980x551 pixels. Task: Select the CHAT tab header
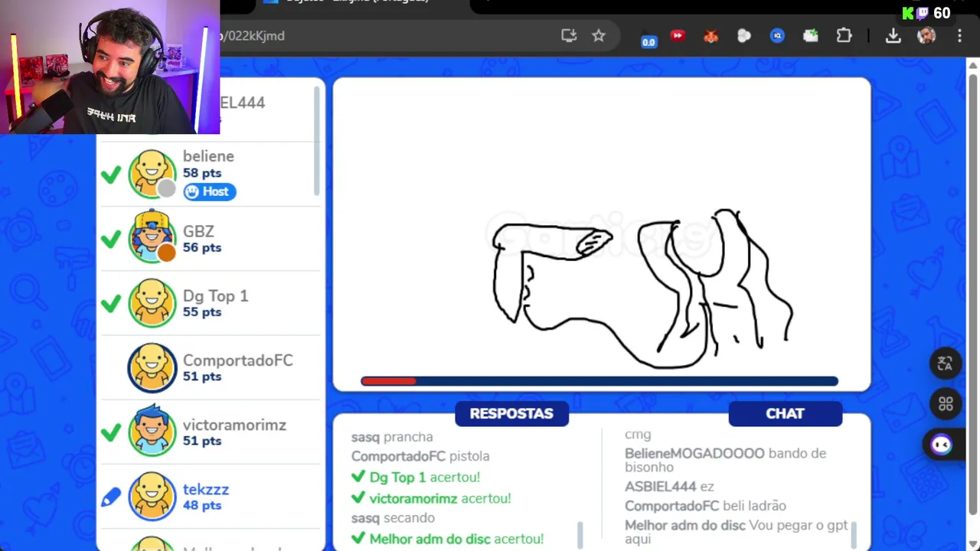coord(785,413)
